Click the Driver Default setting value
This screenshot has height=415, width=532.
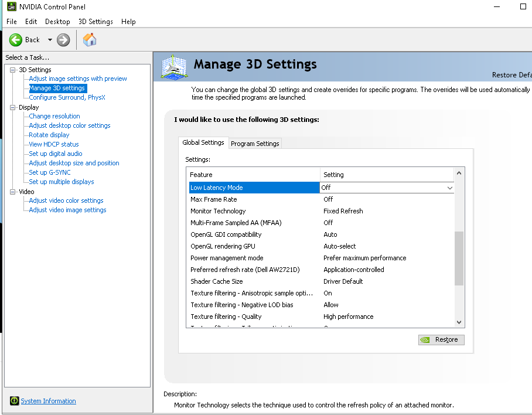click(343, 281)
